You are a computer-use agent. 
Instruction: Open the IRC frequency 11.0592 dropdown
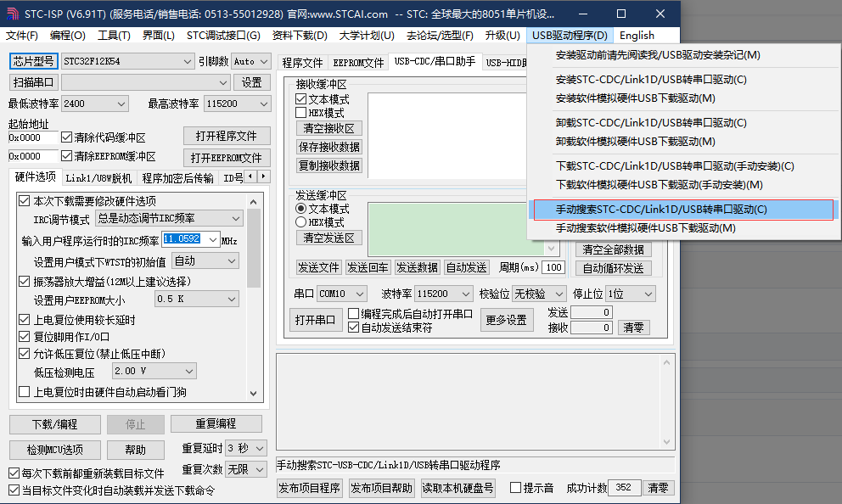191,240
